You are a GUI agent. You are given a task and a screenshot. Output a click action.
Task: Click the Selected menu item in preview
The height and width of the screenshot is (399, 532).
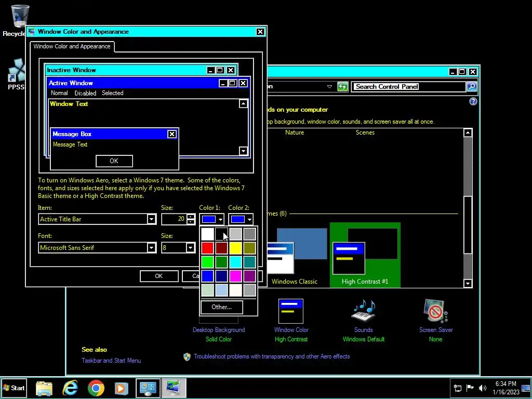tap(113, 93)
